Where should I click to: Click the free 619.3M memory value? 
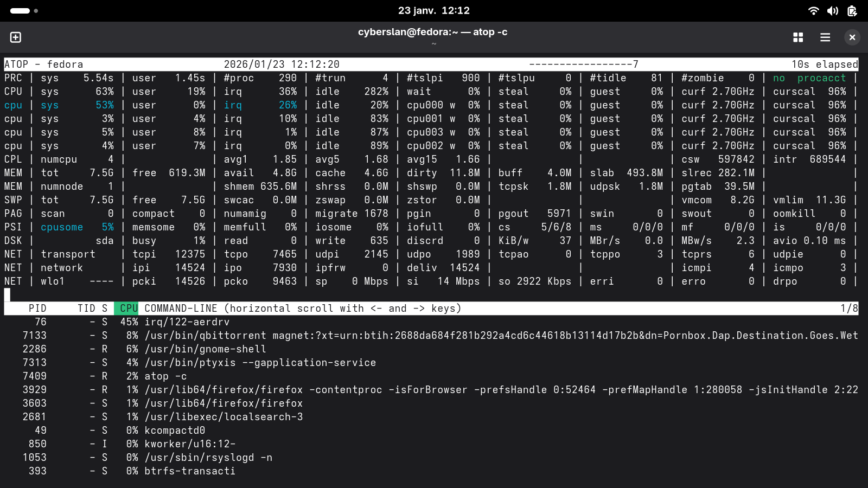pos(169,173)
